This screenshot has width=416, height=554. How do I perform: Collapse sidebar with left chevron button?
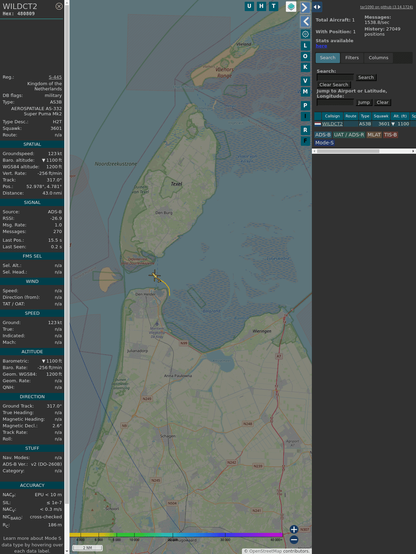tap(305, 22)
